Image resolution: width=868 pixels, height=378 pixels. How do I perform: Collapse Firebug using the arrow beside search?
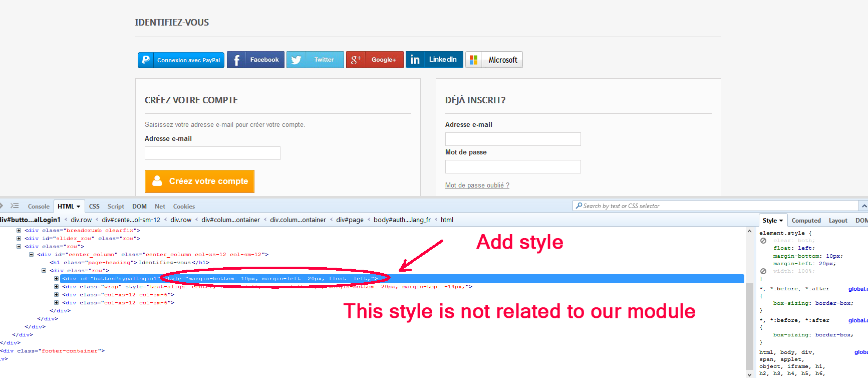click(x=864, y=206)
